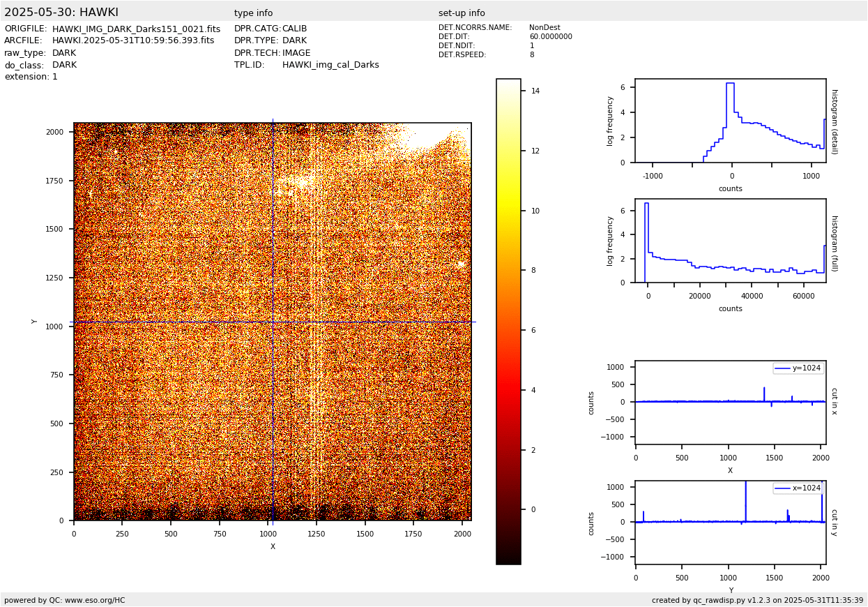The width and height of the screenshot is (868, 607).
Task: Click the ORIGFILE name HAWKI_IMG_DARK_Darks151_0021.fits
Action: coord(136,29)
